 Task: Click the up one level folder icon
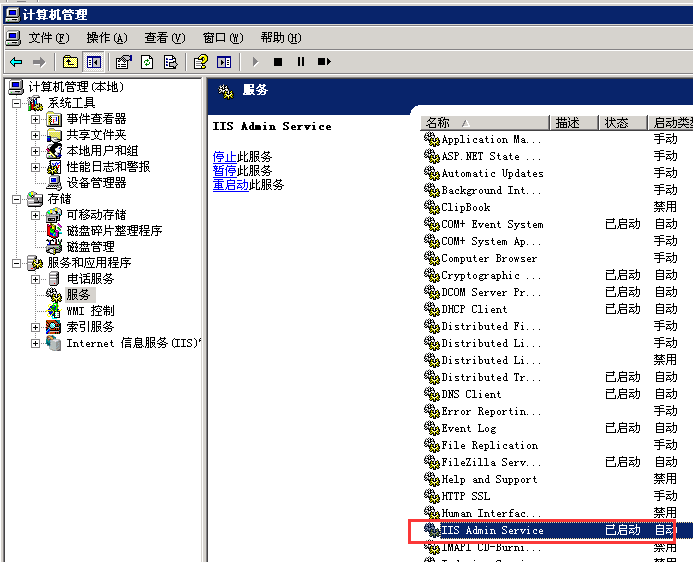pyautogui.click(x=70, y=62)
